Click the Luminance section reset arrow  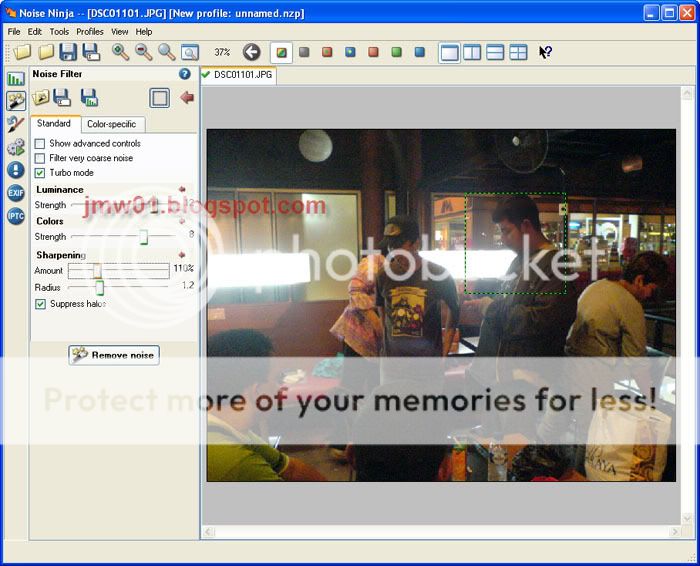coord(181,189)
